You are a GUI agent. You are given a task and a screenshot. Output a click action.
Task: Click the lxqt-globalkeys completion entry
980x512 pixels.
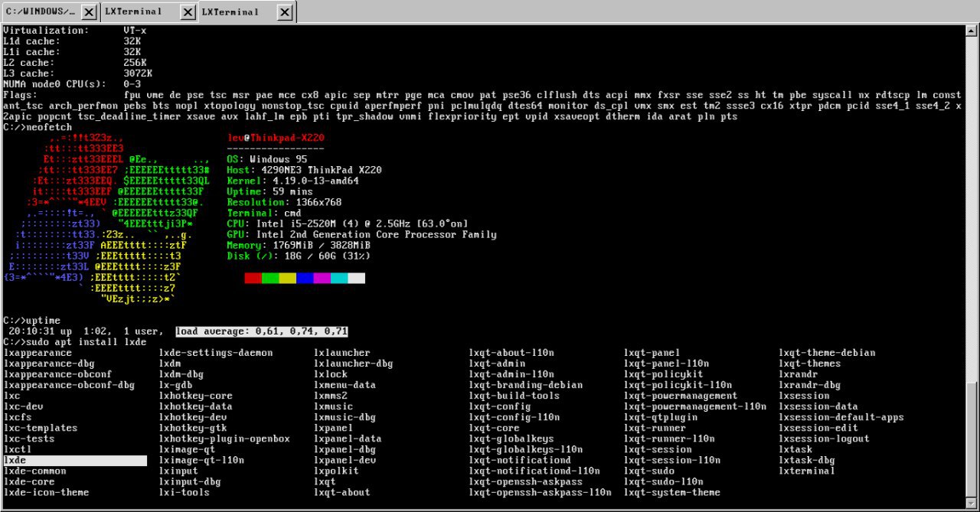[x=511, y=439]
